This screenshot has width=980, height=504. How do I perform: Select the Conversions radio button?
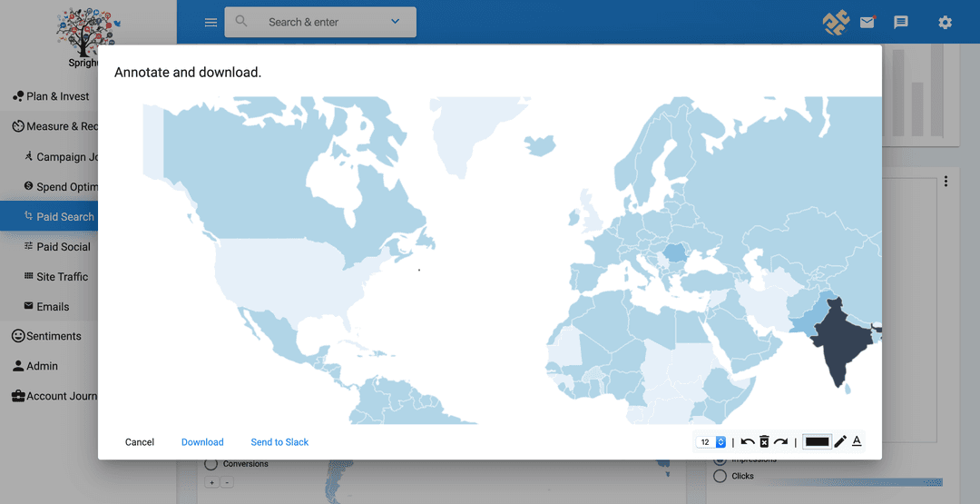211,464
